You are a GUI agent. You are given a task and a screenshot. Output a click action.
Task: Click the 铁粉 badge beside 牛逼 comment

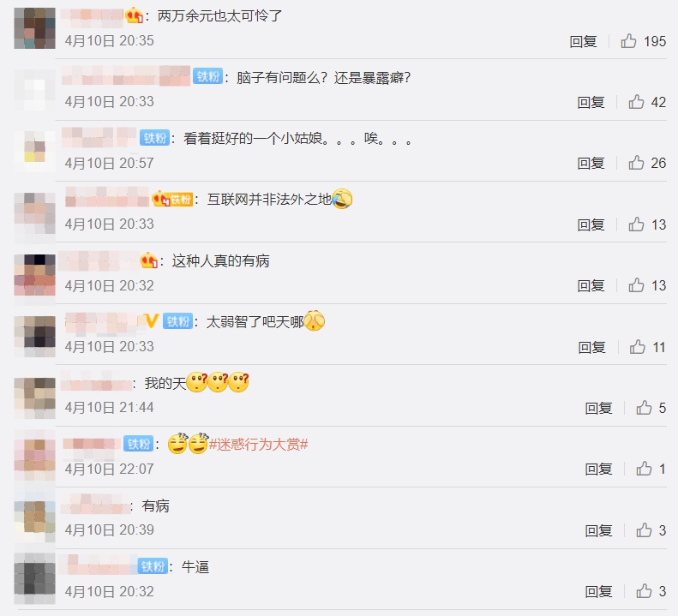tap(153, 566)
